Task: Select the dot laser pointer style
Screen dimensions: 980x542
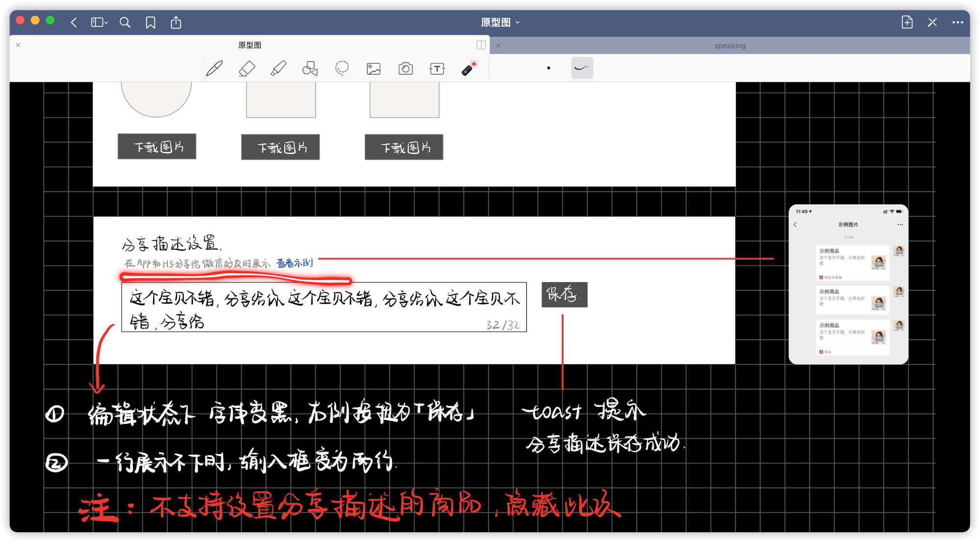Action: point(548,68)
